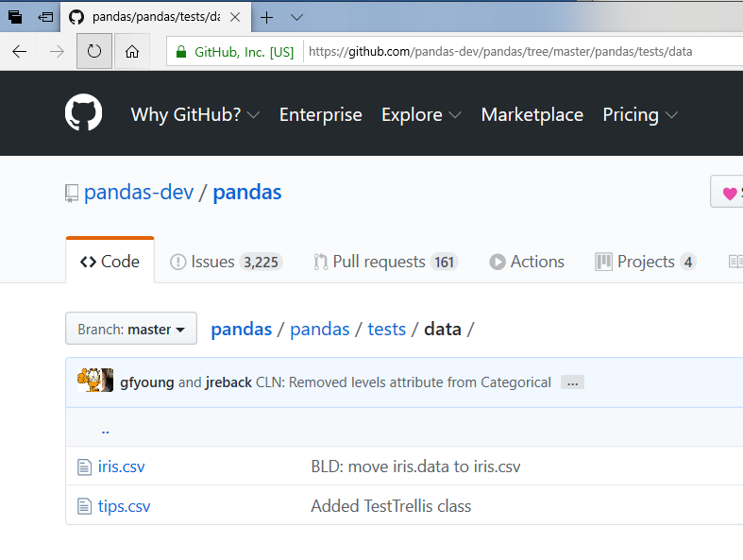743x560 pixels.
Task: Click the iris.csv file icon
Action: [x=84, y=467]
